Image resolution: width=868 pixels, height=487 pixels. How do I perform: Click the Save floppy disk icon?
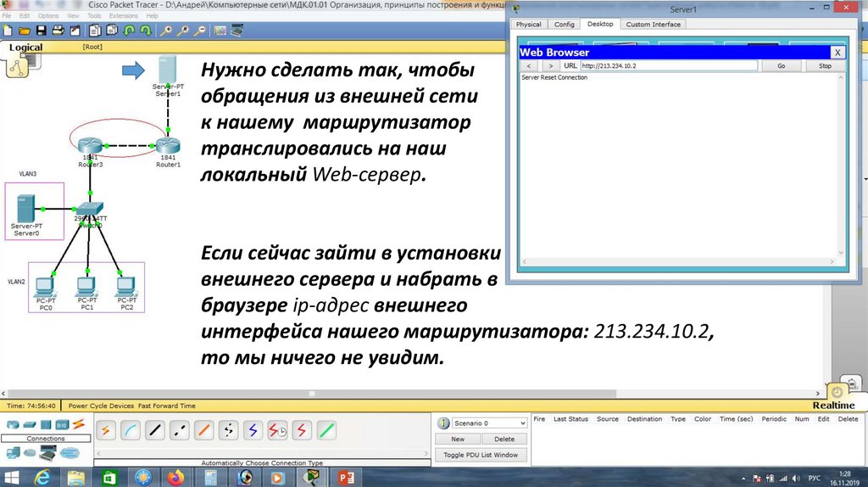click(41, 31)
